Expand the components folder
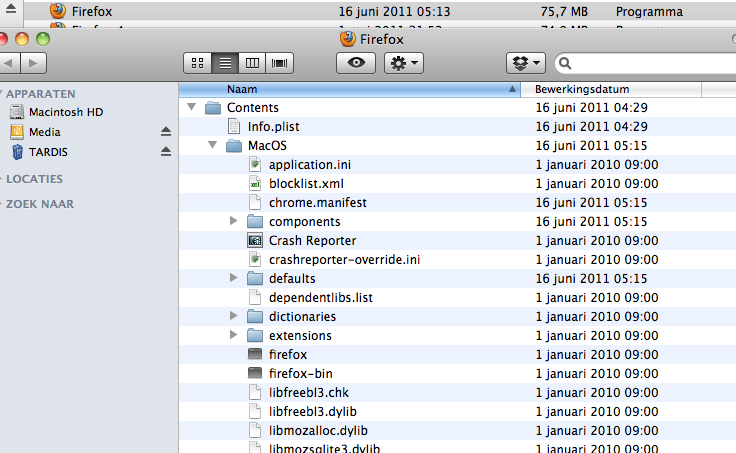 pos(233,221)
